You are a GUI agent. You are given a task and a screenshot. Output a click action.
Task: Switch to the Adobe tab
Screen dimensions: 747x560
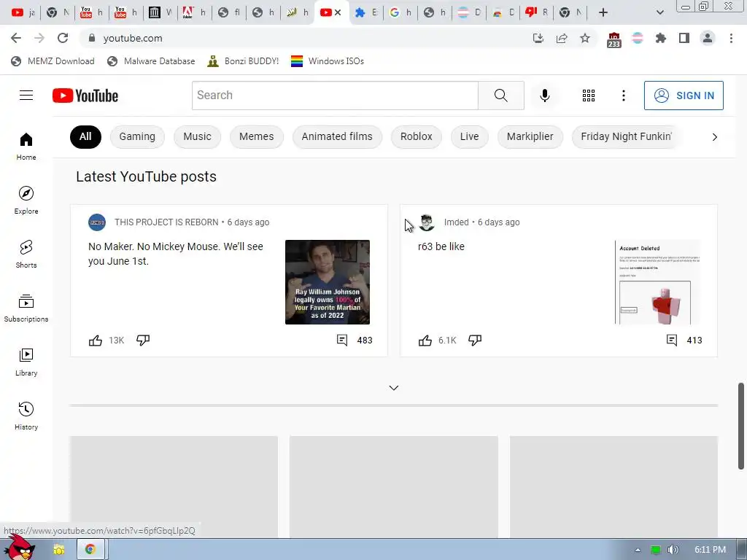[x=195, y=12]
